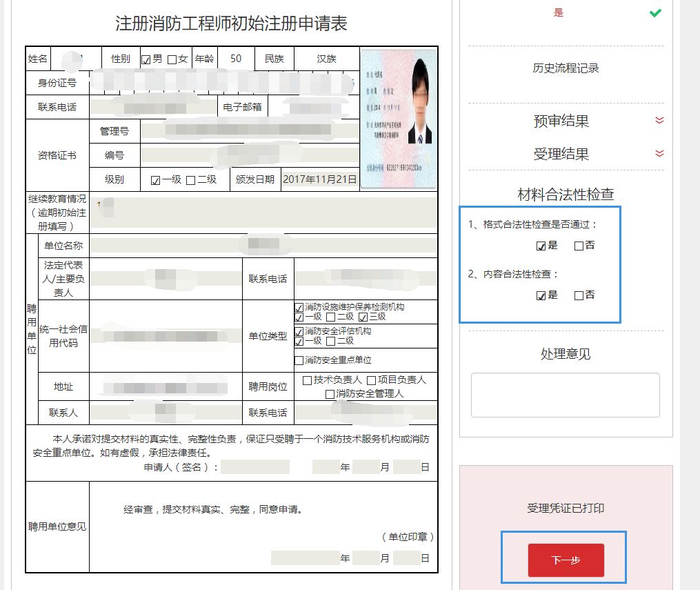700x590 pixels.
Task: Uncheck 是 for 内容合法性检查
Action: pyautogui.click(x=540, y=295)
